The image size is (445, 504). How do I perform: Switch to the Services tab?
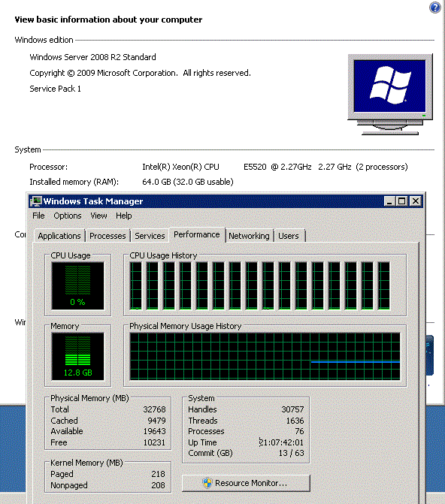[x=150, y=236]
